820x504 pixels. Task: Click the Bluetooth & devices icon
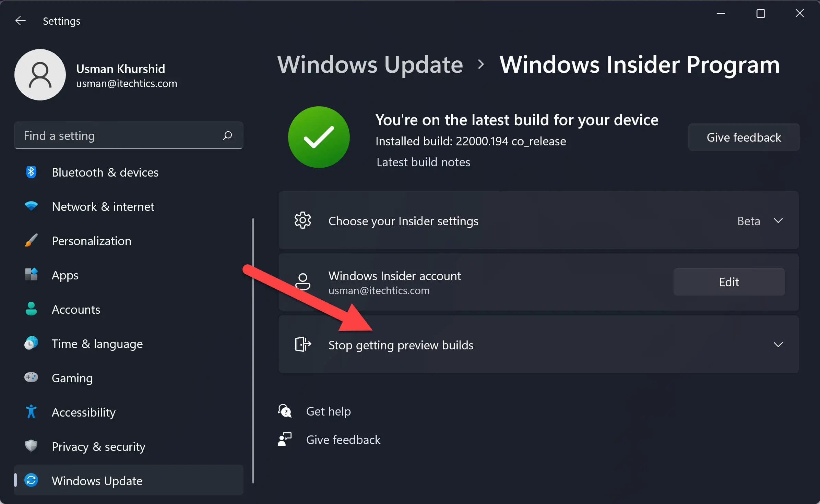pyautogui.click(x=30, y=172)
